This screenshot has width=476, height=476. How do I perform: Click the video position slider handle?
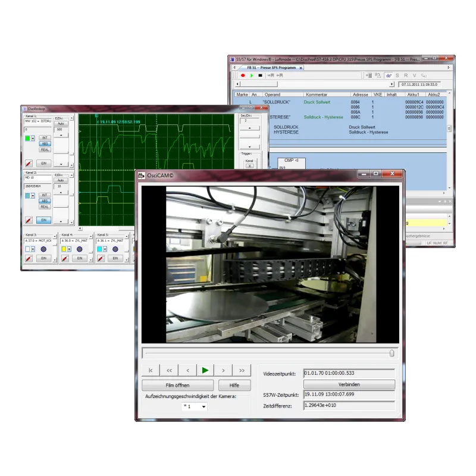pos(392,353)
